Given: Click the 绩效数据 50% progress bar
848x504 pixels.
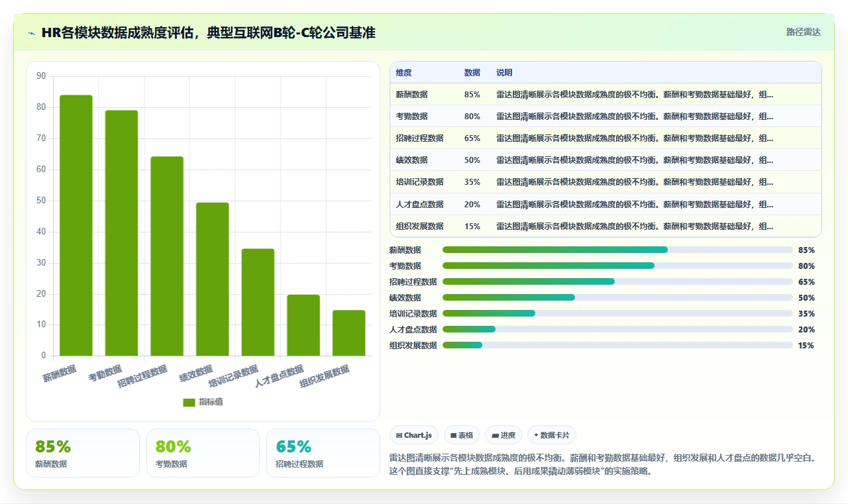Looking at the screenshot, I should click(x=617, y=297).
